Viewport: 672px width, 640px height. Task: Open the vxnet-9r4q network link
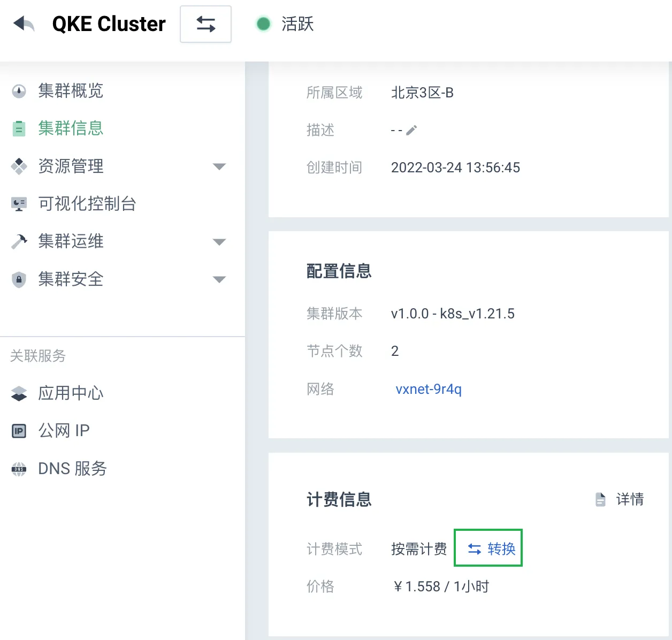coord(429,389)
